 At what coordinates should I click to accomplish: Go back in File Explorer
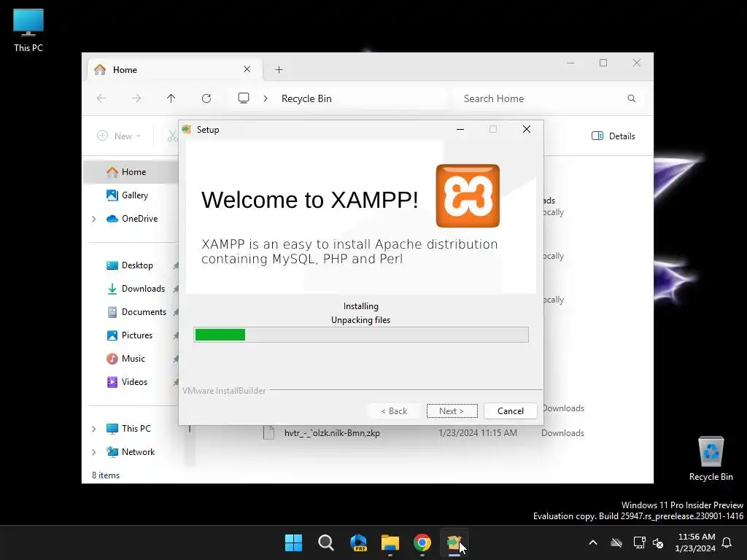click(x=101, y=98)
